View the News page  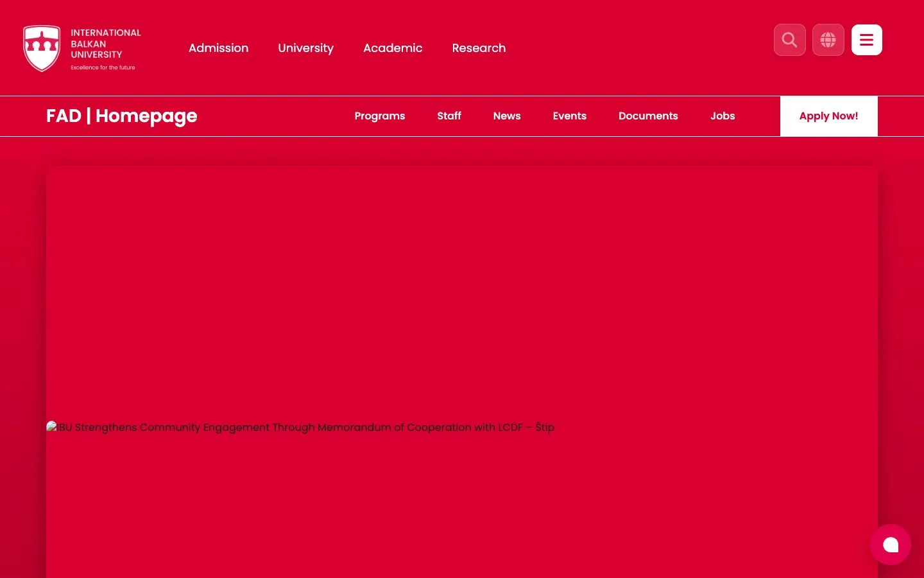(x=507, y=116)
